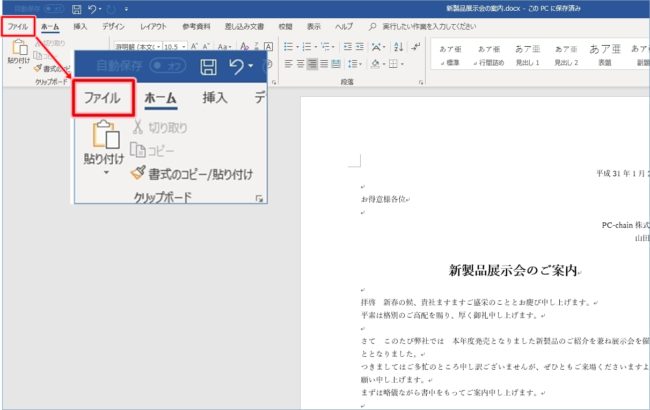Open the 10.5 font size combo box

click(x=175, y=47)
